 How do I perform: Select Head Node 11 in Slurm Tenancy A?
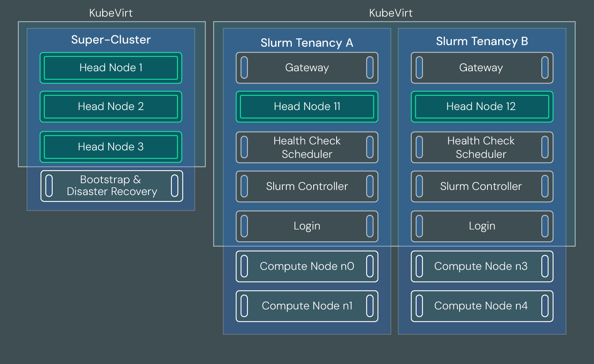(307, 106)
